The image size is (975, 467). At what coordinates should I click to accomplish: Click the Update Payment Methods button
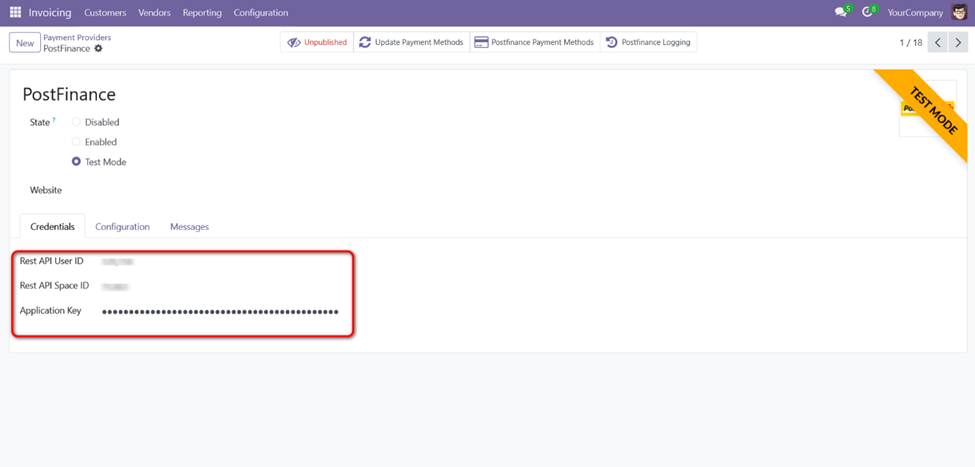click(411, 42)
